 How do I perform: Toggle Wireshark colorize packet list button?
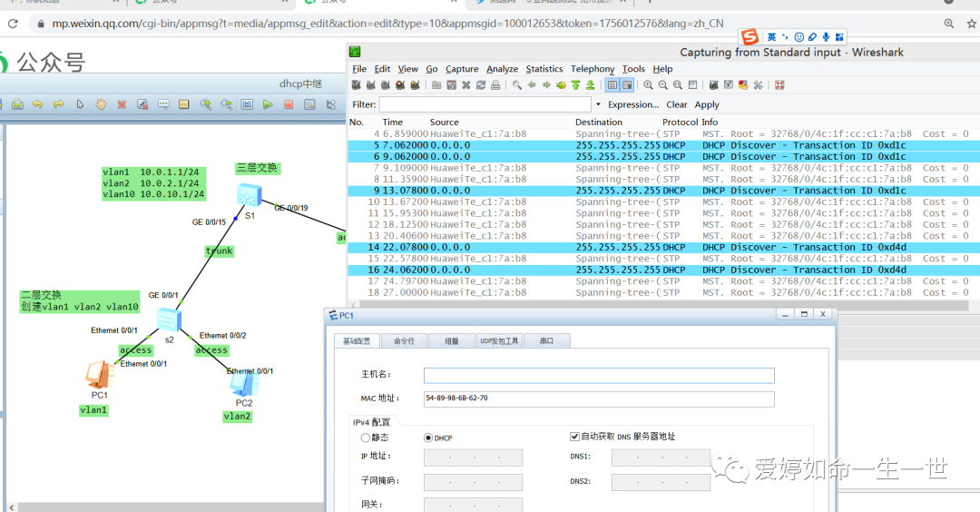[x=612, y=85]
